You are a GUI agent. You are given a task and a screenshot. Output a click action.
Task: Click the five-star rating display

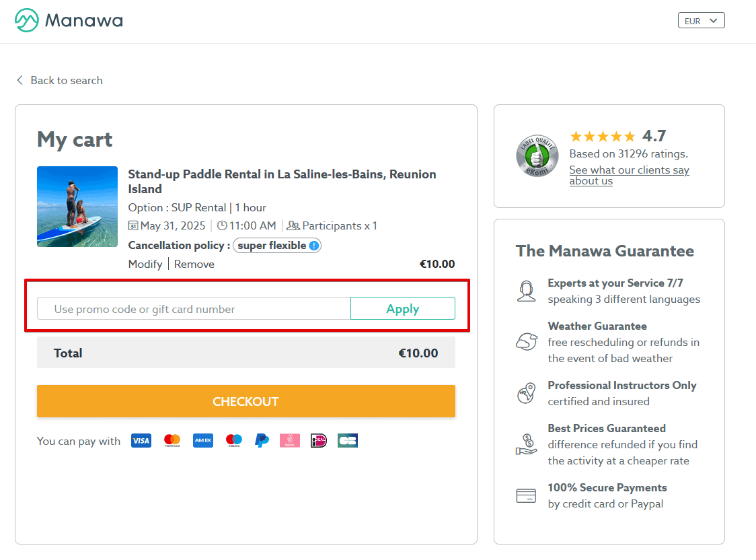click(602, 137)
